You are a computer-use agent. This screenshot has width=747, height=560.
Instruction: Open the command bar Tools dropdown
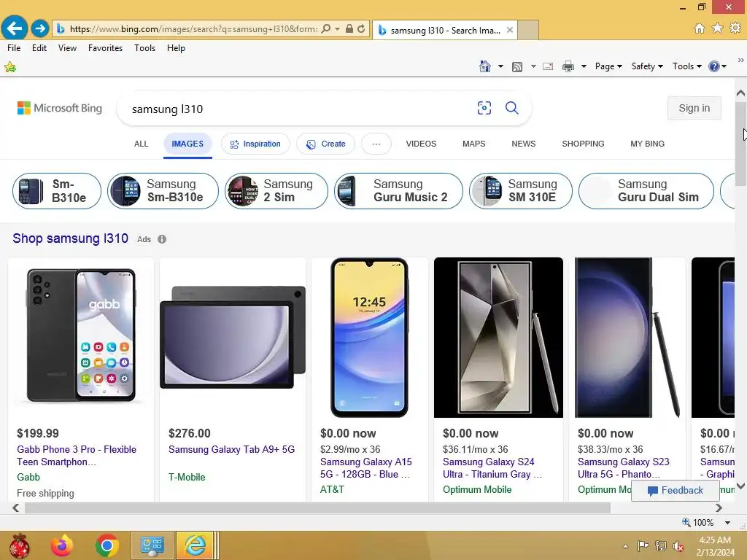[687, 66]
